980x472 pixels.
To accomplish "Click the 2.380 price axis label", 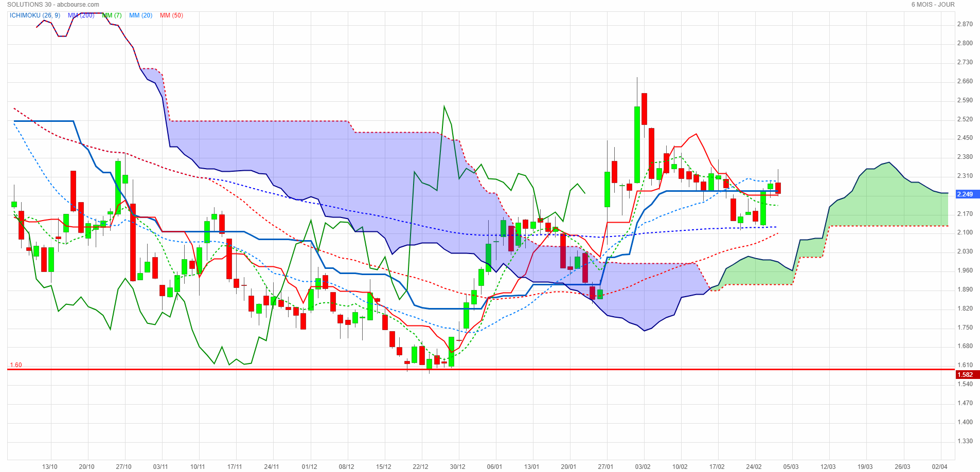I will pyautogui.click(x=965, y=157).
